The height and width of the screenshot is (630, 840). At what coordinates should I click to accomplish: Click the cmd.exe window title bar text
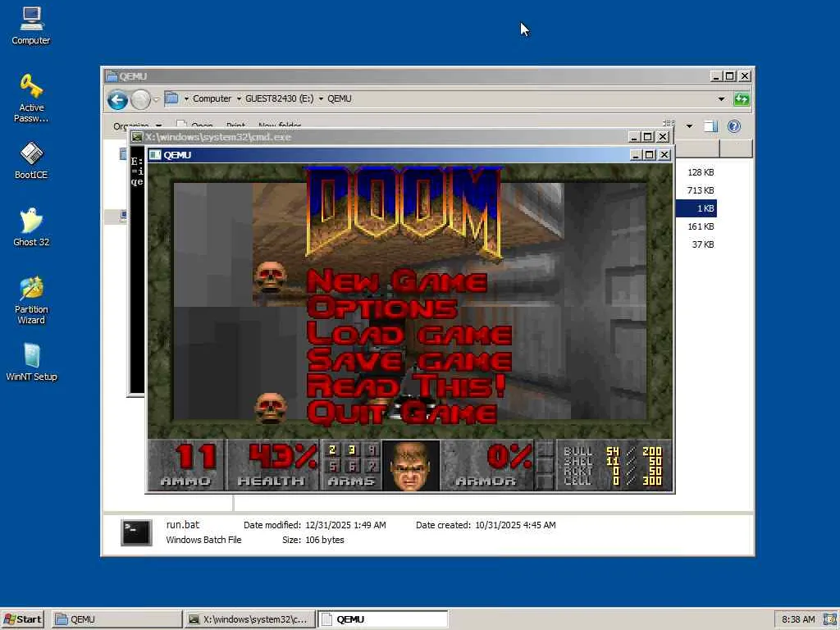[x=218, y=137]
